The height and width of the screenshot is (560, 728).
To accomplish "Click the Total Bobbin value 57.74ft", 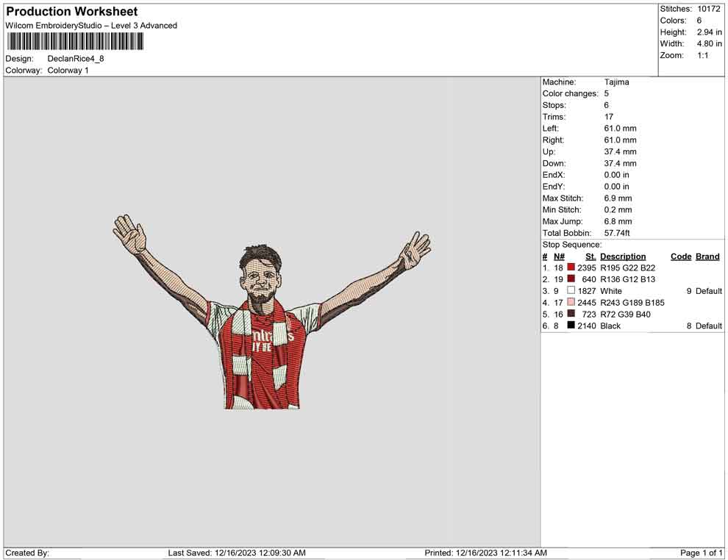I will (617, 232).
